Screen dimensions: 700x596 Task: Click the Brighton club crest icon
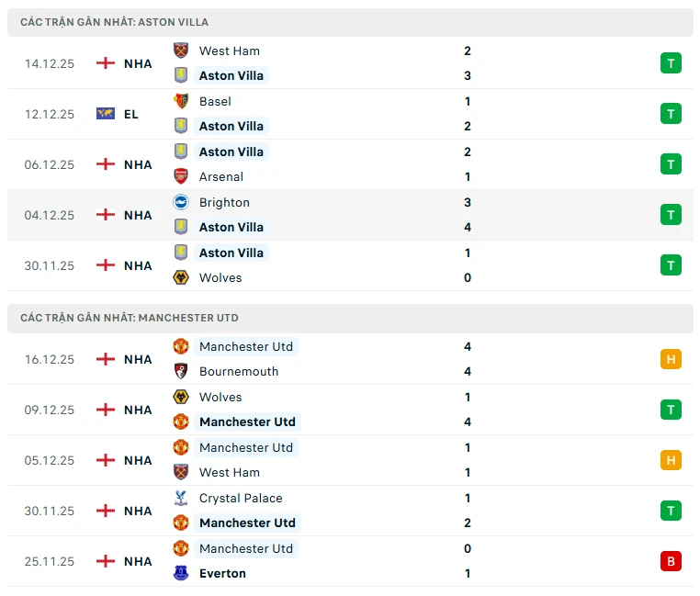point(181,202)
